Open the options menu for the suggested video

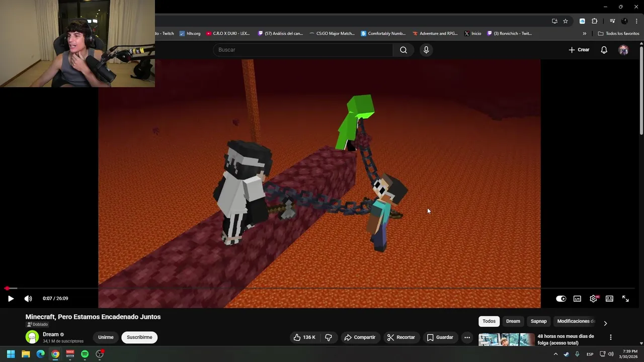(611, 337)
